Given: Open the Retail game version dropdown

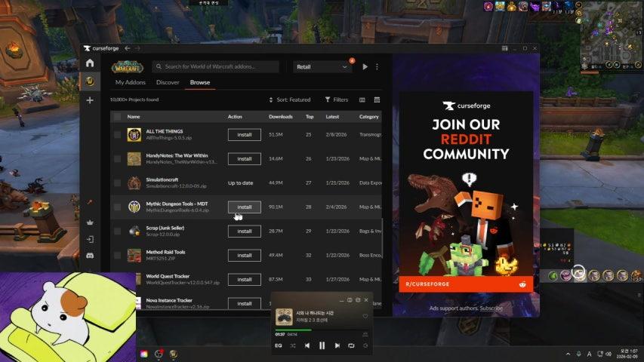Looking at the screenshot, I should coord(322,67).
